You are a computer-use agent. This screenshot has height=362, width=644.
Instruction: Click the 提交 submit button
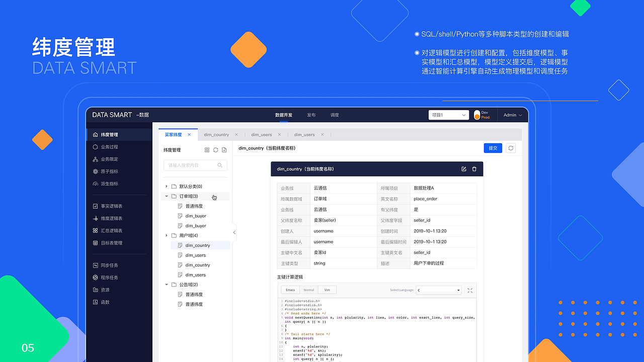(x=493, y=148)
